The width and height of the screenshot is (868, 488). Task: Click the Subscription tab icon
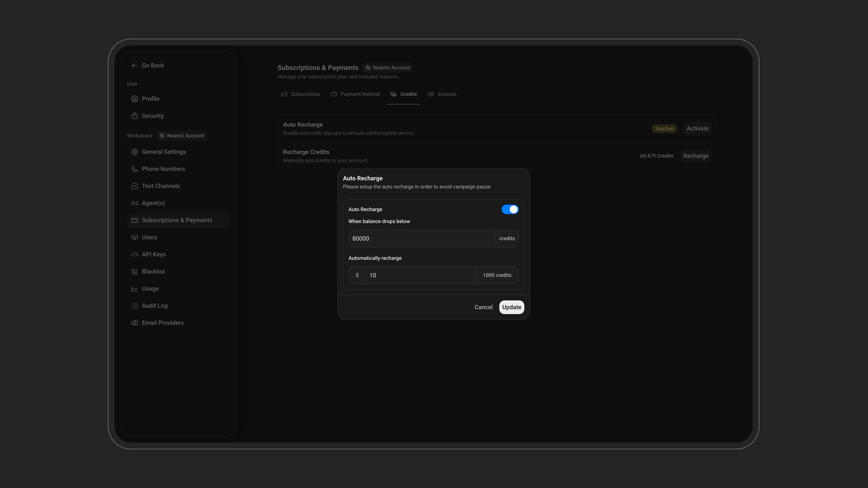click(x=284, y=94)
